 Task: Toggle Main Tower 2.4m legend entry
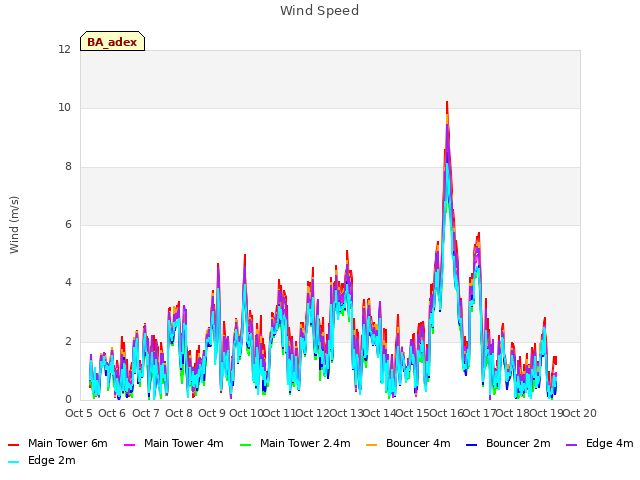point(295,444)
